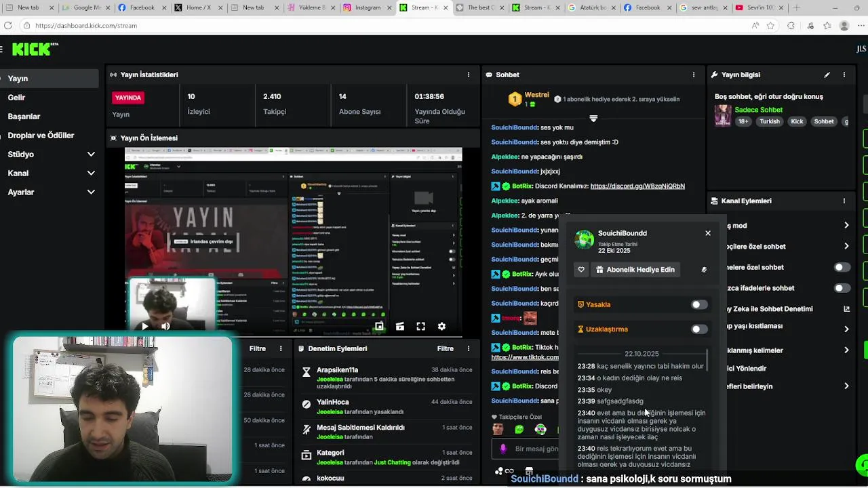The height and width of the screenshot is (488, 868).
Task: Reload the browser page
Action: pyautogui.click(x=7, y=26)
